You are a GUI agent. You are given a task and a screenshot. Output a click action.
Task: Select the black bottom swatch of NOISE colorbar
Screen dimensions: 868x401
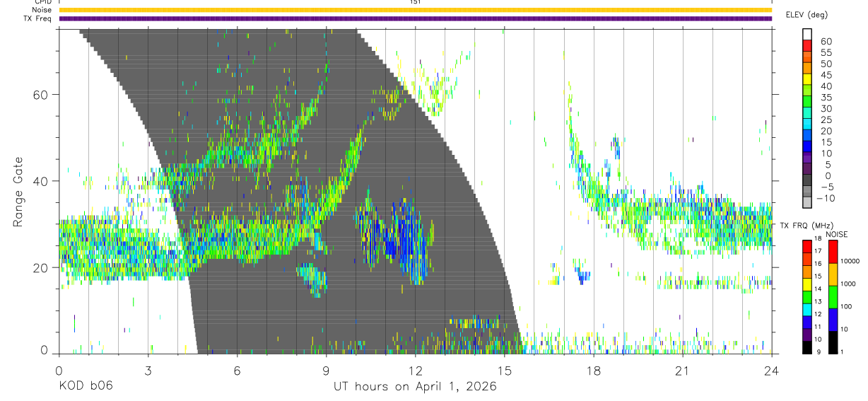click(833, 342)
